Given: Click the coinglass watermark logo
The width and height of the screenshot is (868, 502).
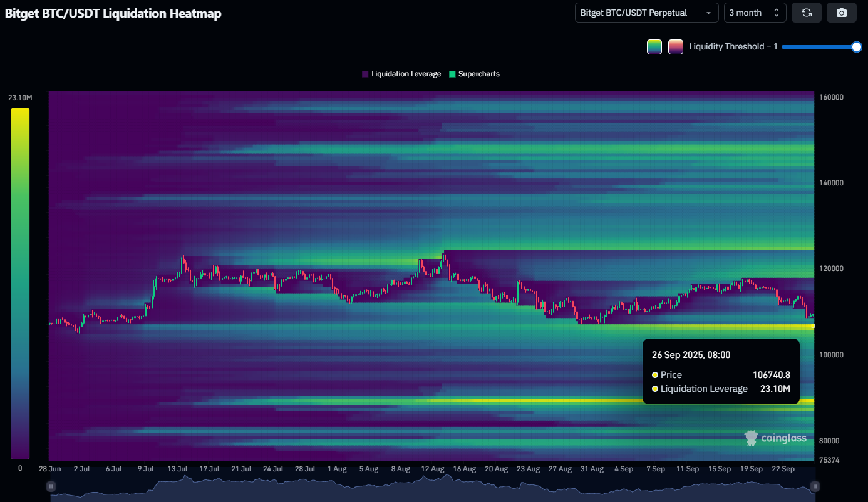Looking at the screenshot, I should tap(775, 438).
